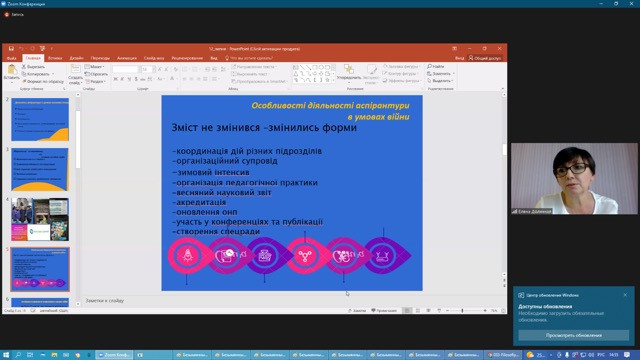The height and width of the screenshot is (360, 640).
Task: Open the Вставка ribbon tab
Action: tap(55, 58)
